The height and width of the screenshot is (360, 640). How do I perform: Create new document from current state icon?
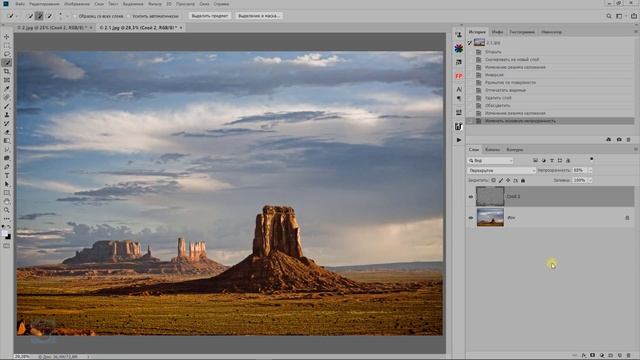(x=609, y=140)
